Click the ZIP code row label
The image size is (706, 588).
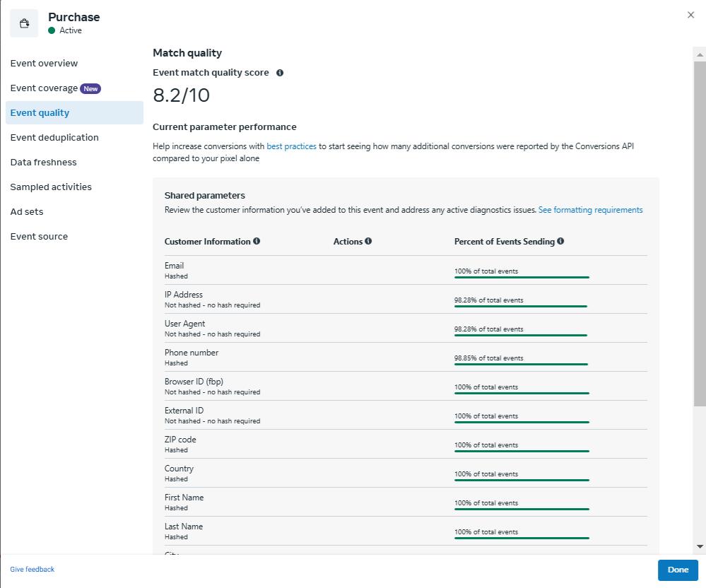(180, 440)
